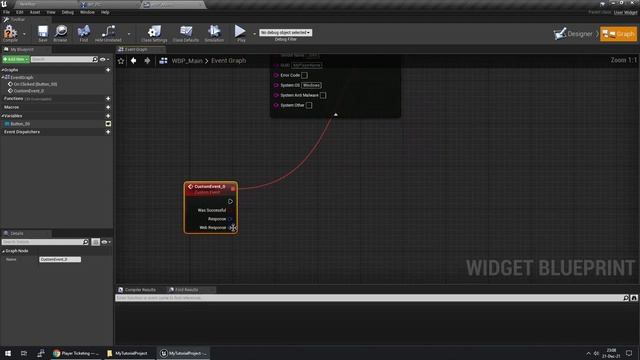Image resolution: width=640 pixels, height=360 pixels.
Task: Open Class Defaults
Action: tap(186, 33)
